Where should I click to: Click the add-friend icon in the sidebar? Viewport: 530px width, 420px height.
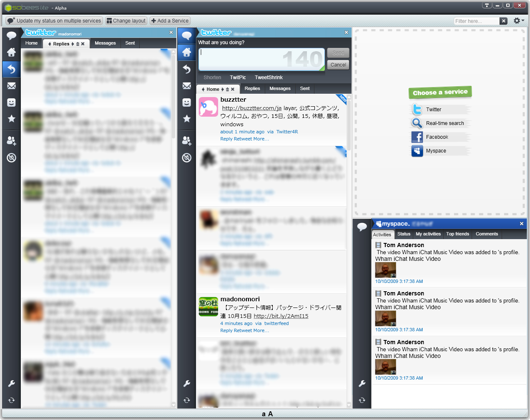[x=11, y=141]
